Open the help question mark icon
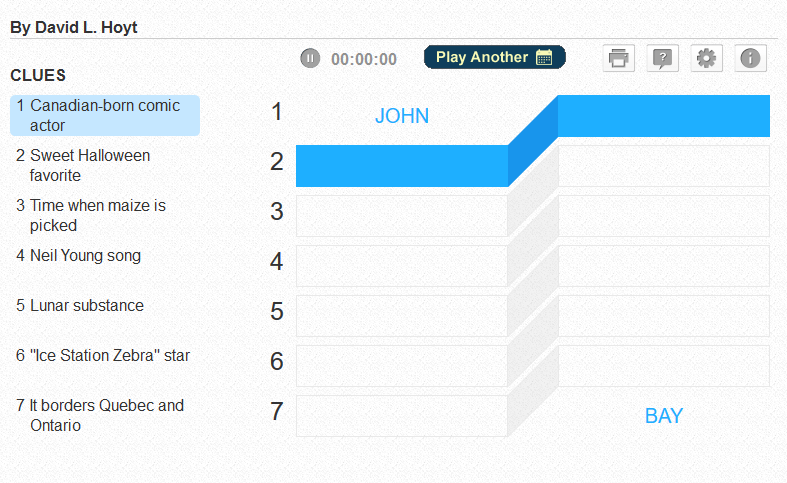787x483 pixels. pyautogui.click(x=663, y=58)
